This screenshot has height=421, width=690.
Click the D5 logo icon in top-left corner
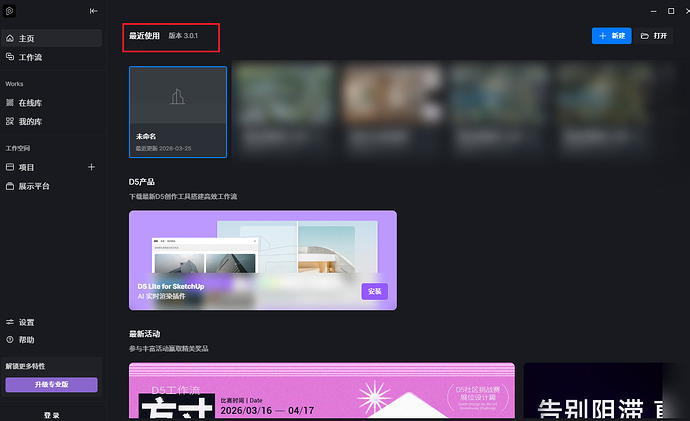(x=11, y=11)
